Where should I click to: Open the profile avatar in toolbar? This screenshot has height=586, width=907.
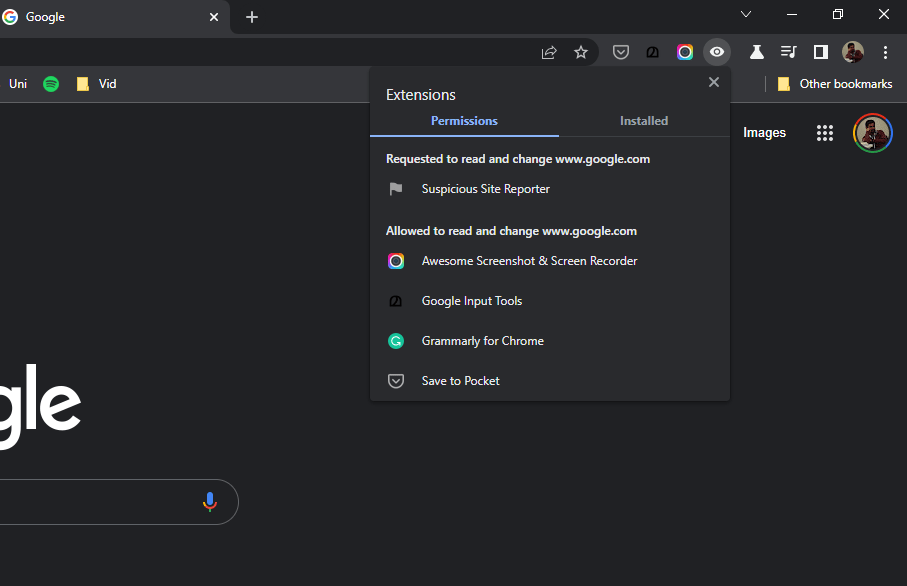(x=853, y=53)
